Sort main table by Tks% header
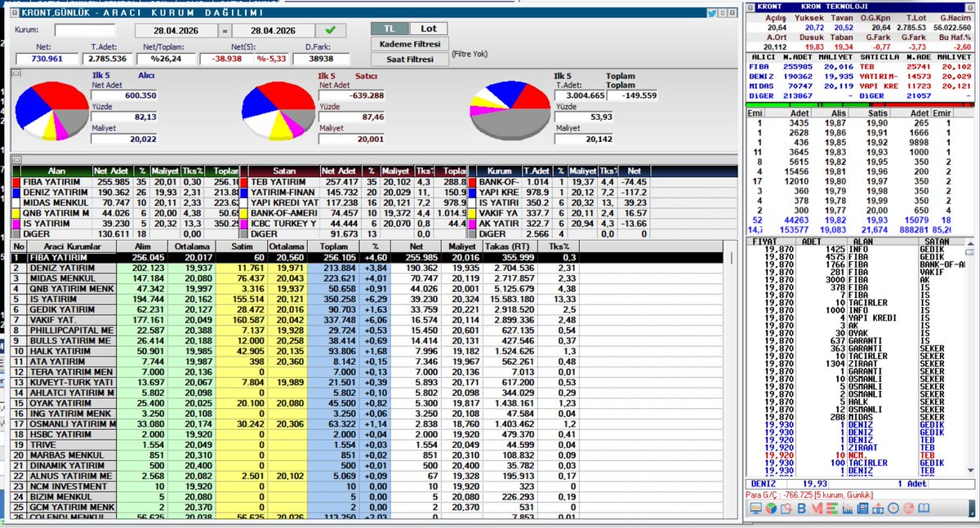 click(x=560, y=246)
